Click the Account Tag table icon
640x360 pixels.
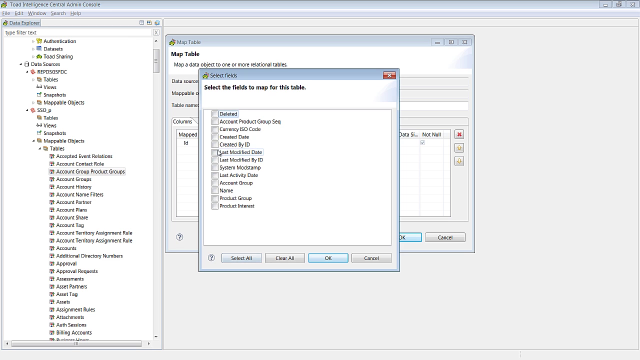(52, 225)
